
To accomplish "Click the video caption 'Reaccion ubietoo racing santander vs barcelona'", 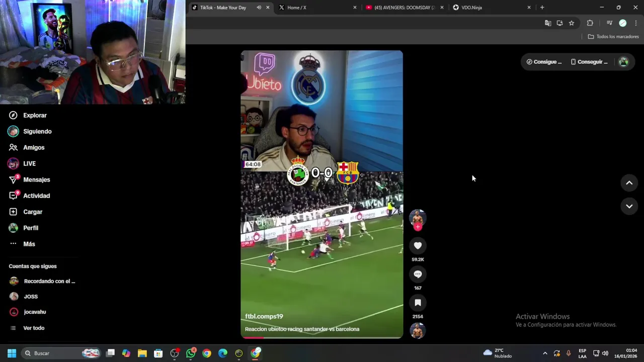I will pyautogui.click(x=302, y=329).
